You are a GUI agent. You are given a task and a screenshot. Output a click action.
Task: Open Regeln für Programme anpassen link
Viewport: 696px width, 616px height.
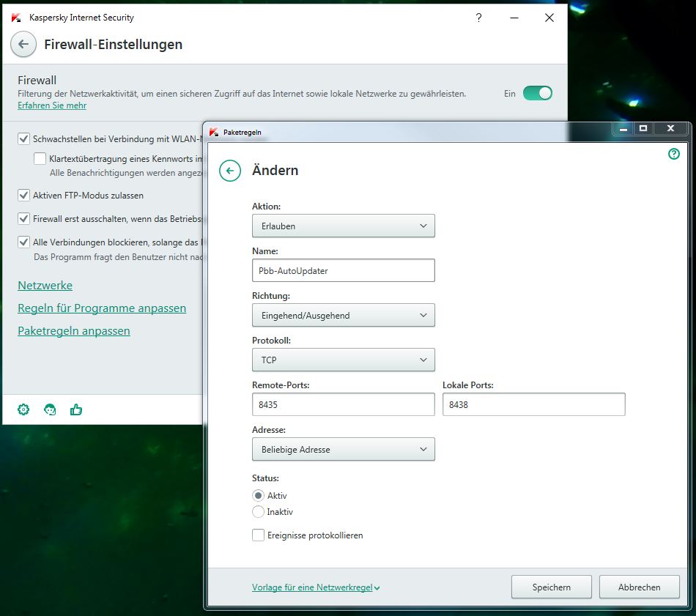102,308
